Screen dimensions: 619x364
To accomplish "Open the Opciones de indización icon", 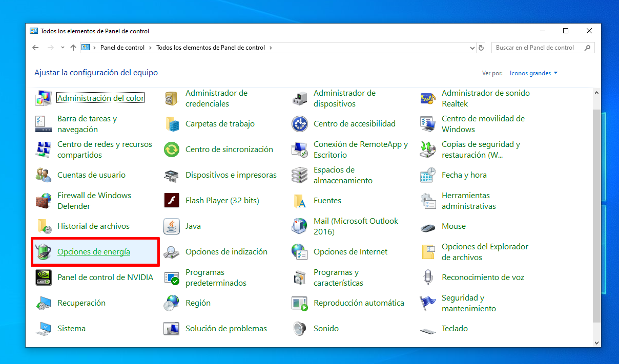I will [x=171, y=251].
